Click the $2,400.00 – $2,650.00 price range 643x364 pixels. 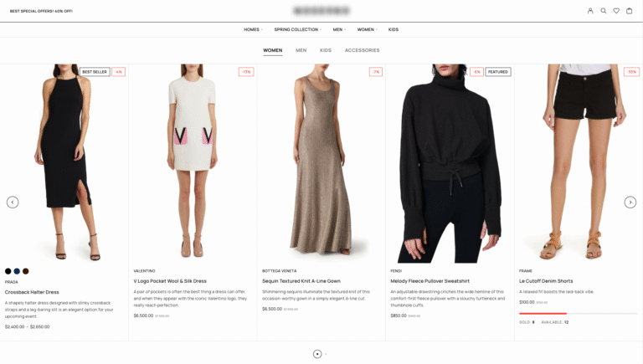point(27,326)
